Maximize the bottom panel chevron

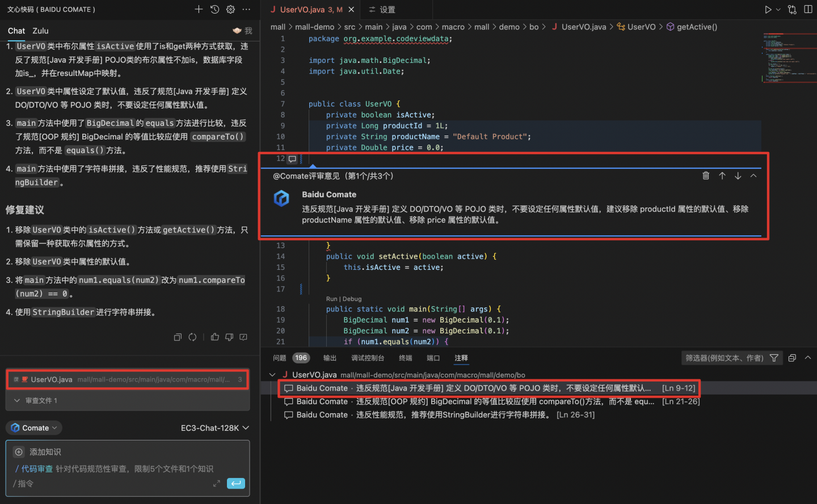click(x=808, y=358)
